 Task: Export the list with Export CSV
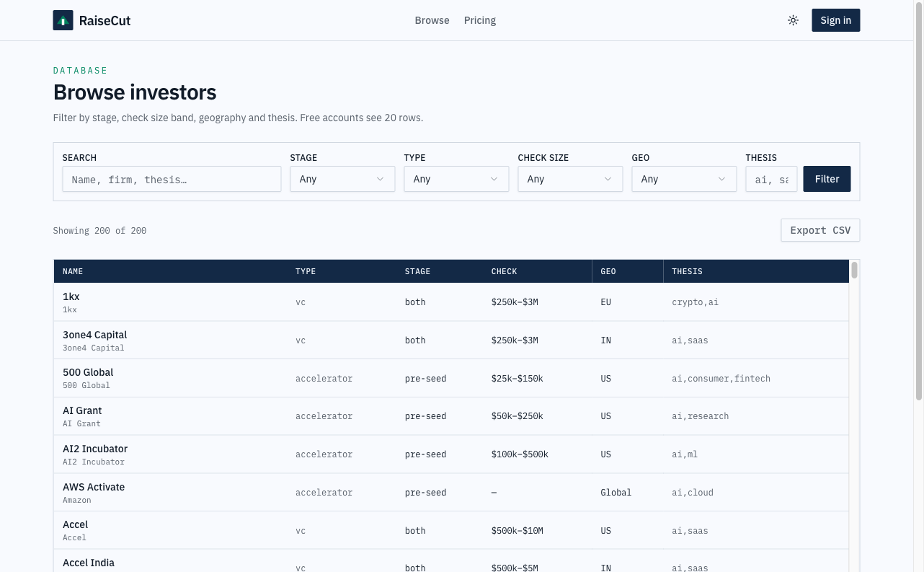[x=820, y=230]
